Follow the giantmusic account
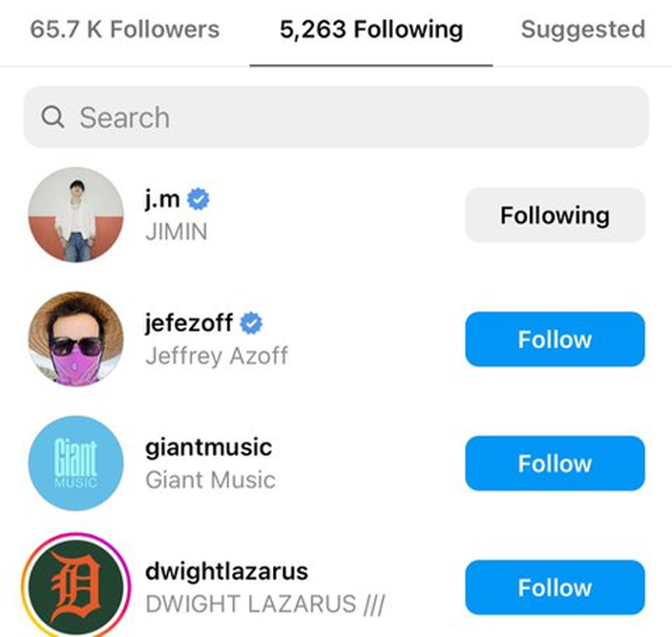The width and height of the screenshot is (672, 637). [x=554, y=463]
